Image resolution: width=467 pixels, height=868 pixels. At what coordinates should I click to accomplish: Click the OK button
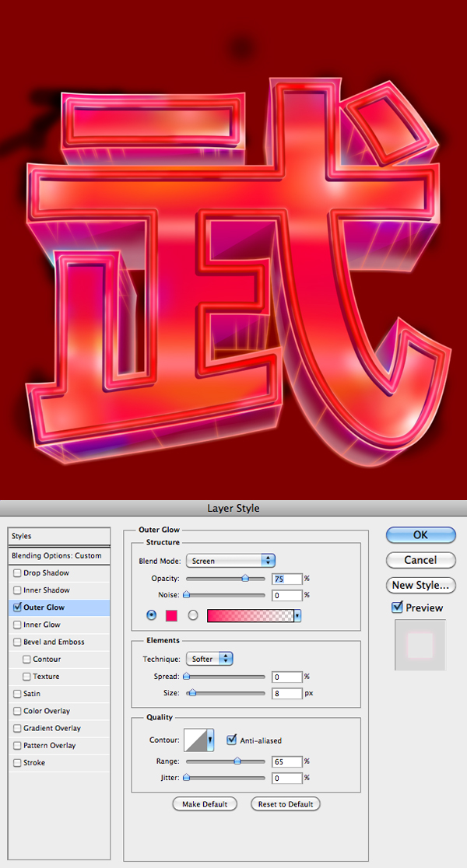pyautogui.click(x=420, y=535)
